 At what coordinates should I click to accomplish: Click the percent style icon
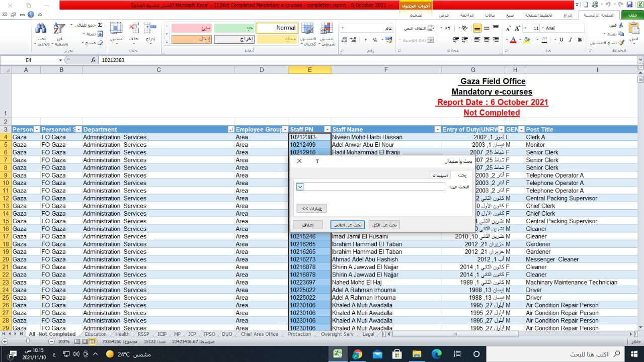pos(375,40)
